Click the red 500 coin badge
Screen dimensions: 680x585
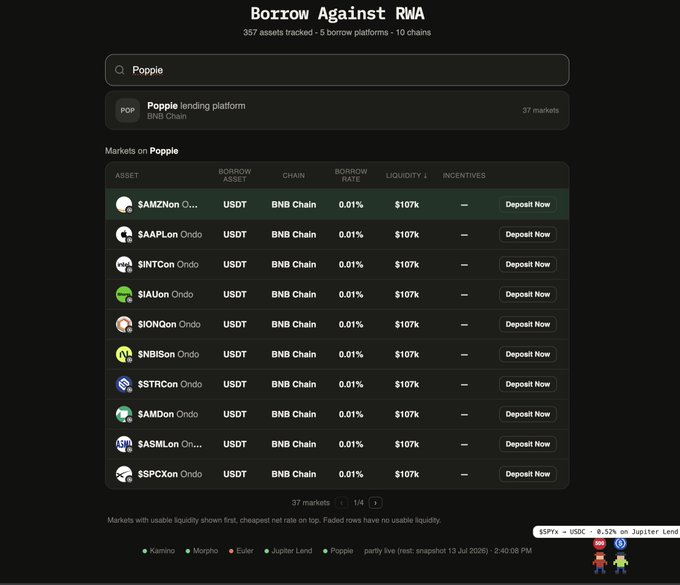click(600, 543)
